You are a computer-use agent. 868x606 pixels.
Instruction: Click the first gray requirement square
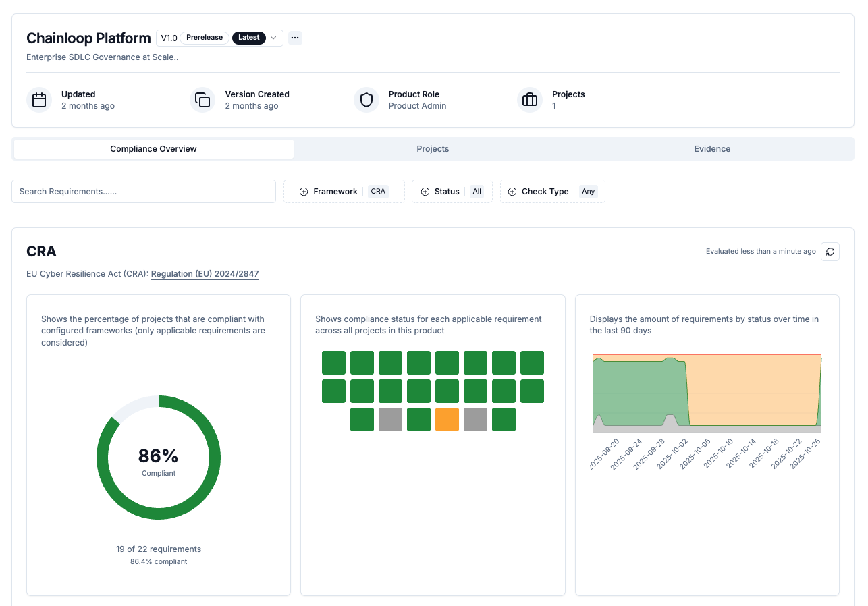tap(390, 419)
